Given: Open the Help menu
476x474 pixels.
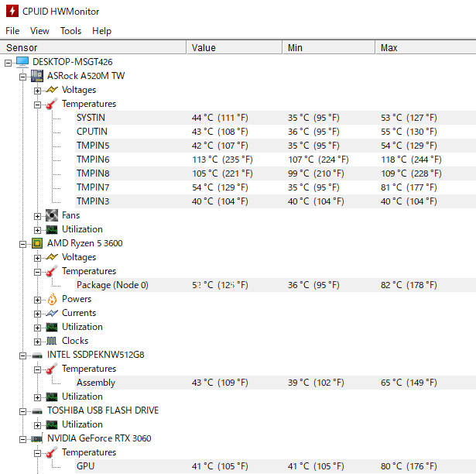Looking at the screenshot, I should (101, 31).
